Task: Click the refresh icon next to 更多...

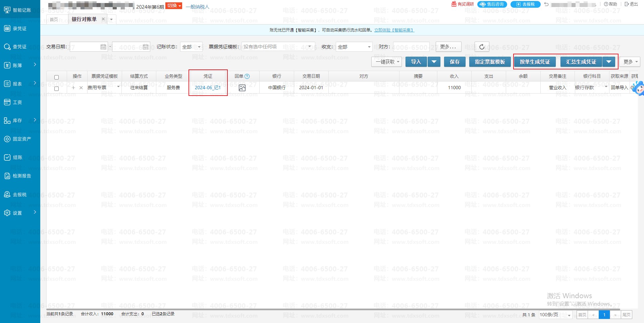Action: pos(482,47)
